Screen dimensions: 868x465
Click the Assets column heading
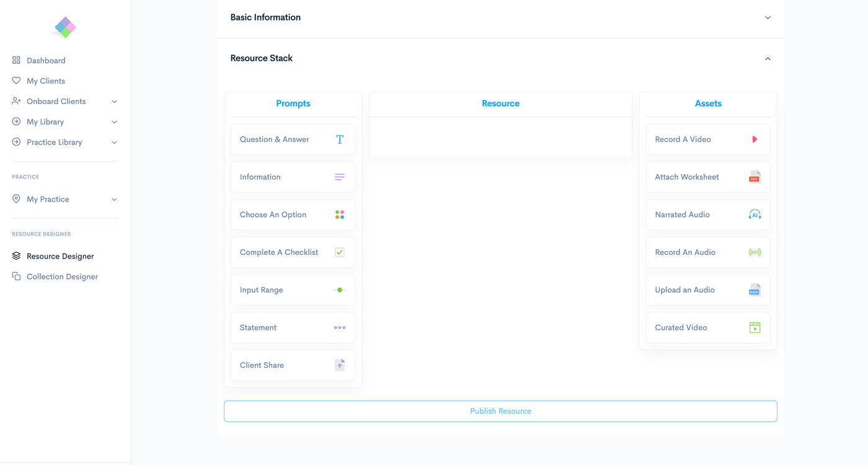708,104
